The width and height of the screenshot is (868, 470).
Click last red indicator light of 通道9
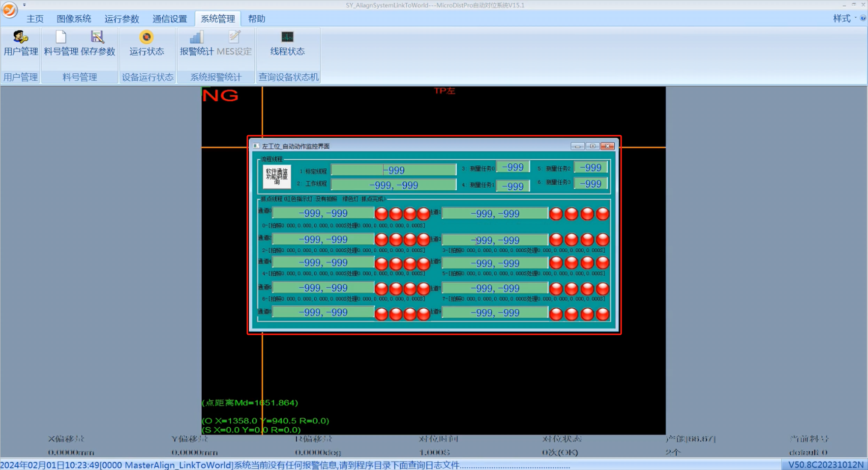pyautogui.click(x=602, y=314)
